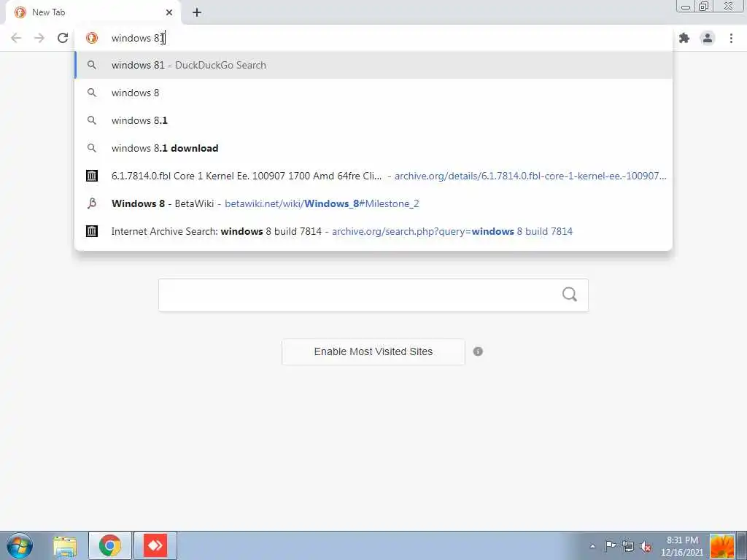The height and width of the screenshot is (560, 747).
Task: Open the taskbar clock 8:31 PM
Action: [682, 546]
